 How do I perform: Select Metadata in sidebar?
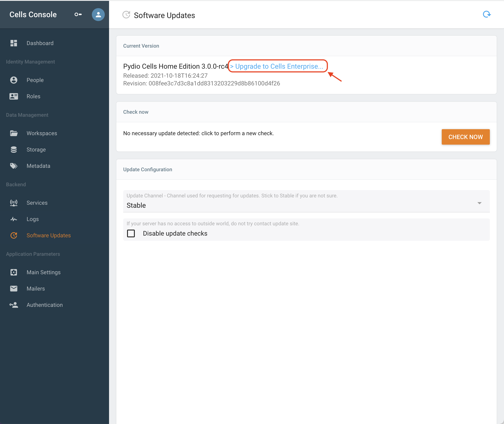[38, 166]
